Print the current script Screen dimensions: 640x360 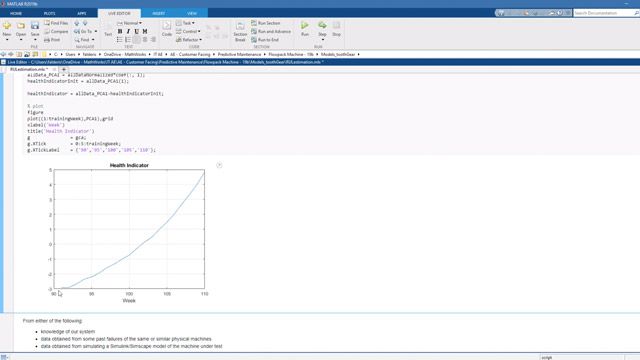(x=52, y=40)
